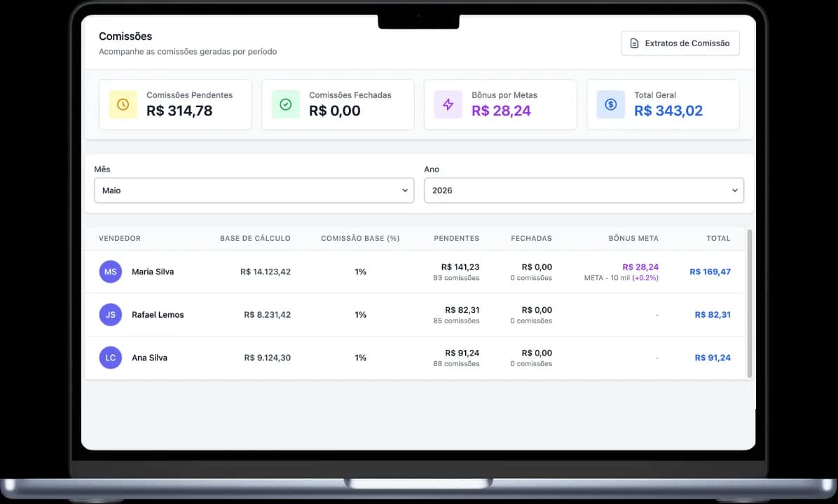Open the Mês dropdown showing Maio
Image resolution: width=838 pixels, height=504 pixels.
(254, 190)
